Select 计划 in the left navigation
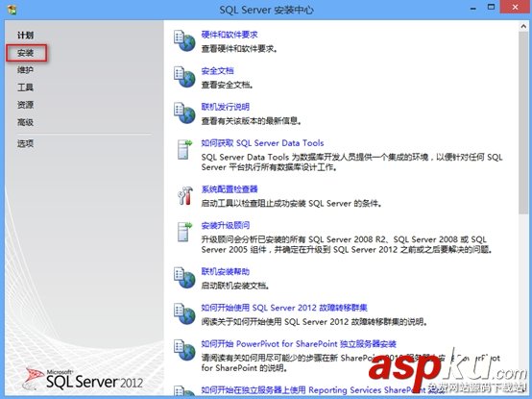This screenshot has height=399, width=532. pos(25,35)
